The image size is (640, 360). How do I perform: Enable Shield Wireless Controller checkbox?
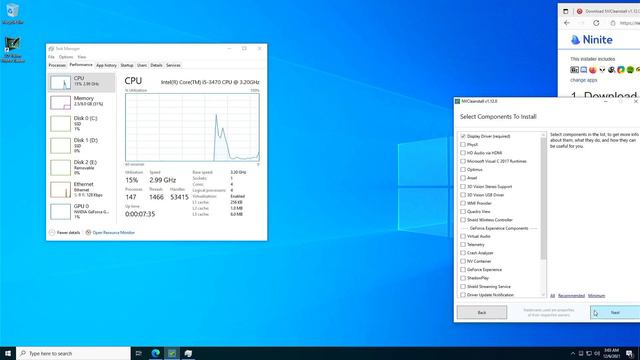coord(463,220)
